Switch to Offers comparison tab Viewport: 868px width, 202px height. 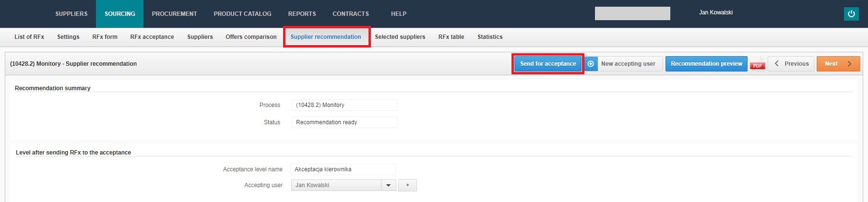[x=251, y=37]
